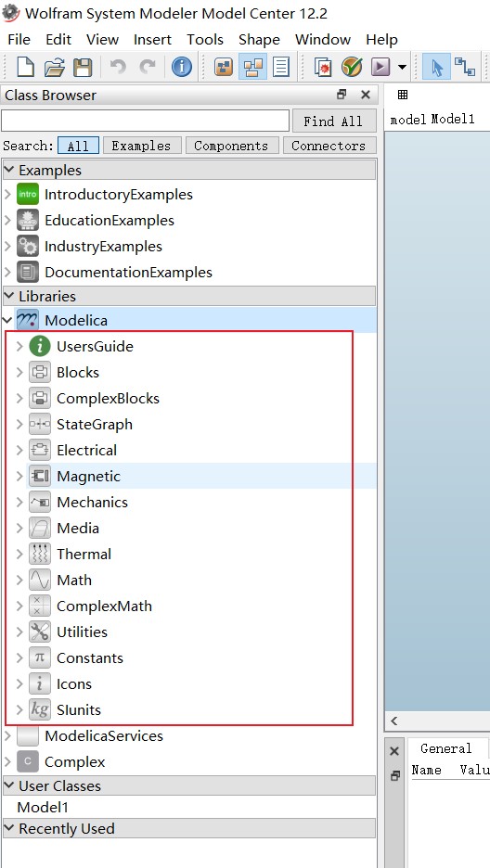Image resolution: width=490 pixels, height=868 pixels.
Task: Toggle the All search filter
Action: [x=78, y=147]
